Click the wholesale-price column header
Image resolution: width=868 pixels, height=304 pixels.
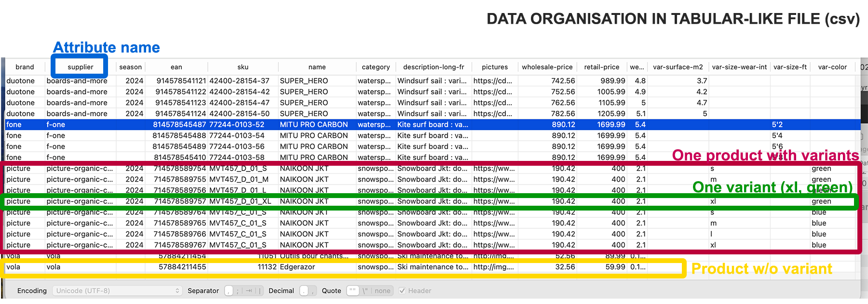(547, 67)
